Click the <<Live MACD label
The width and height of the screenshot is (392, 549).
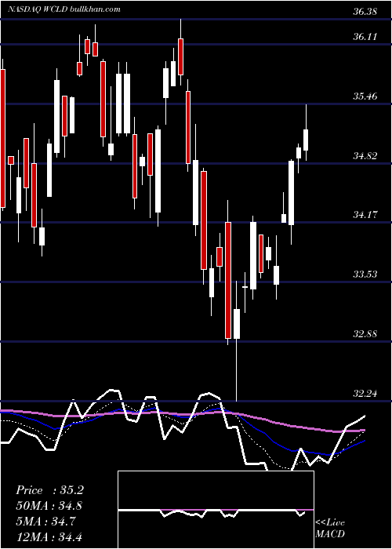point(330,528)
